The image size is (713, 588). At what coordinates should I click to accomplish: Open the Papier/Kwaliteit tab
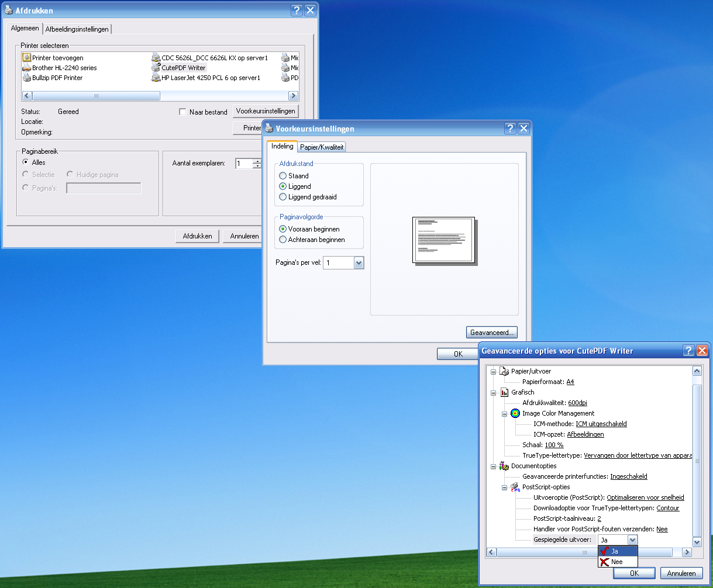tap(322, 147)
